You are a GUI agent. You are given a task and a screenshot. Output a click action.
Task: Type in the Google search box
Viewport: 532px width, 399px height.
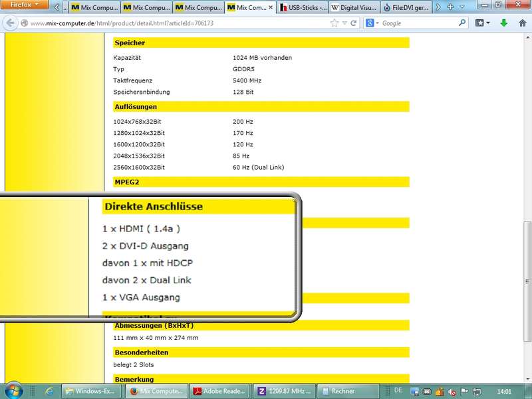[416, 23]
